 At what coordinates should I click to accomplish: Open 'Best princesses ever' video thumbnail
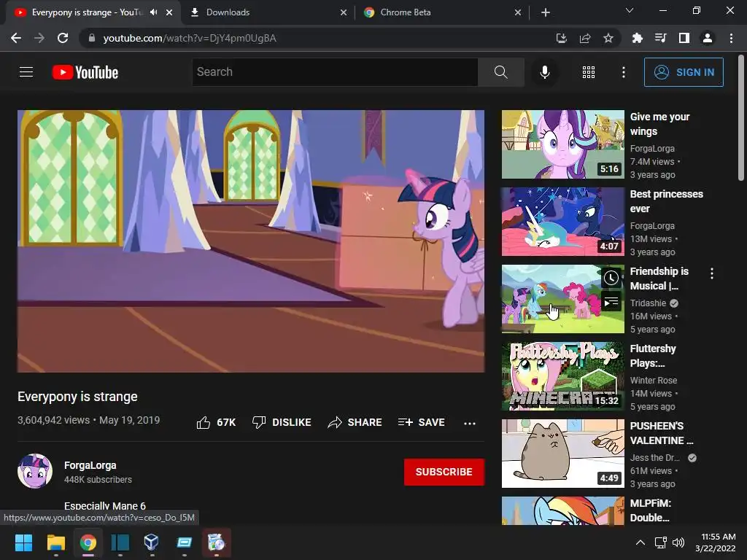click(562, 222)
